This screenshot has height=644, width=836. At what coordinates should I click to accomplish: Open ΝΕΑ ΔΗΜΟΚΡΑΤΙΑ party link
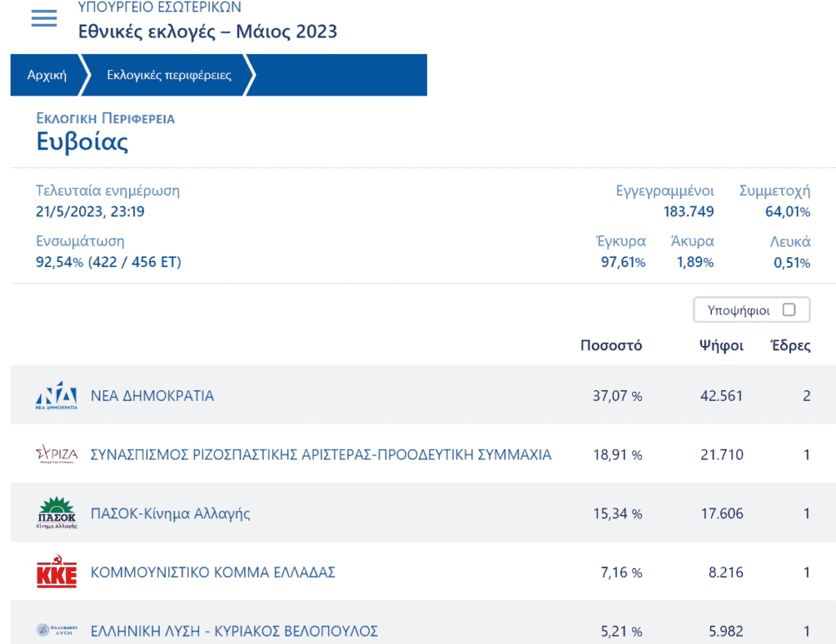[152, 396]
